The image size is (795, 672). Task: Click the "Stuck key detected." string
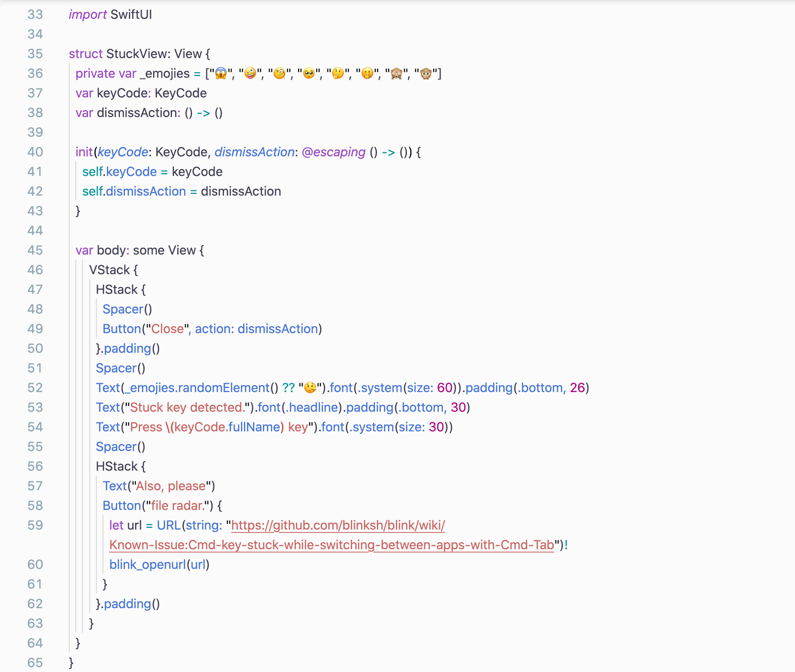pos(187,408)
